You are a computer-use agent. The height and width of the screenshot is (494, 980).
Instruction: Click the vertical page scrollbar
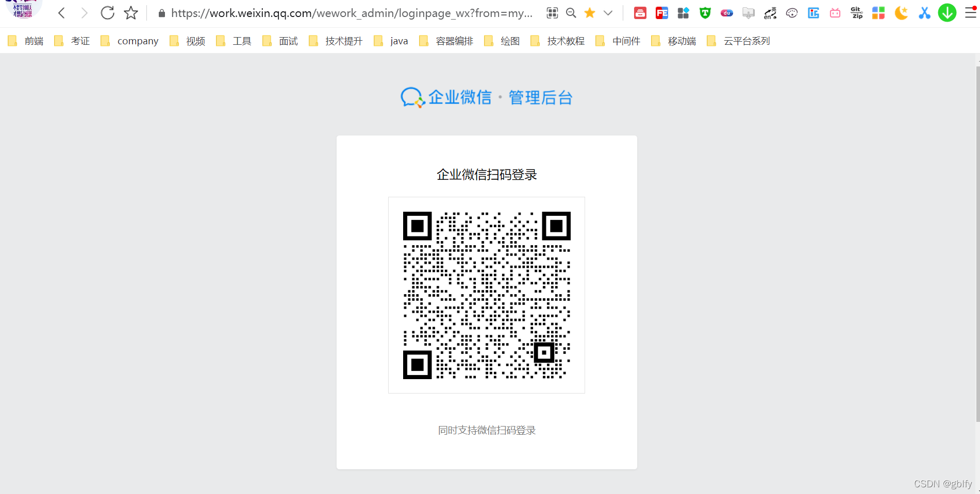click(977, 245)
